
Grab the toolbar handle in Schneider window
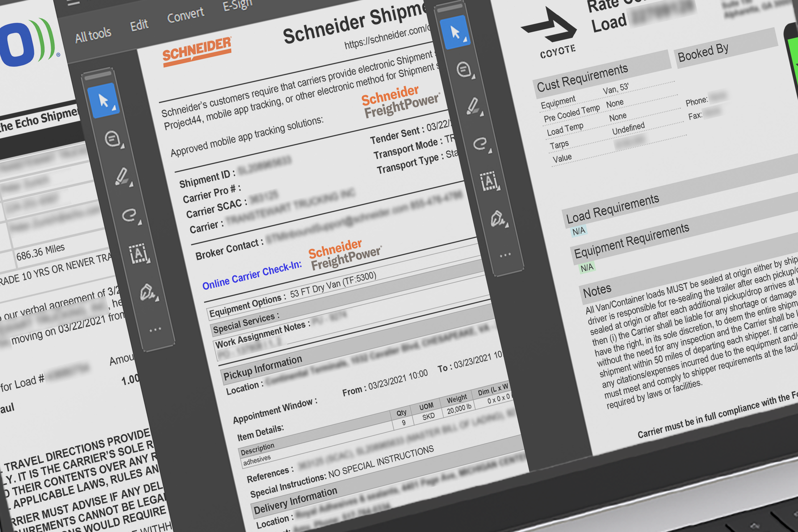click(x=97, y=75)
